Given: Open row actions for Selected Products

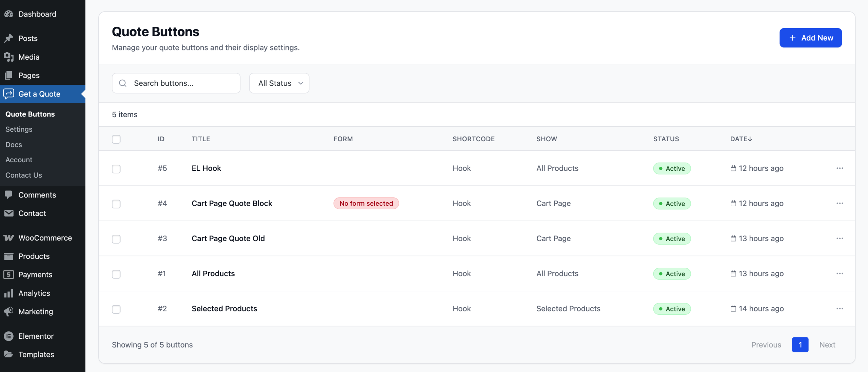Looking at the screenshot, I should [x=840, y=309].
